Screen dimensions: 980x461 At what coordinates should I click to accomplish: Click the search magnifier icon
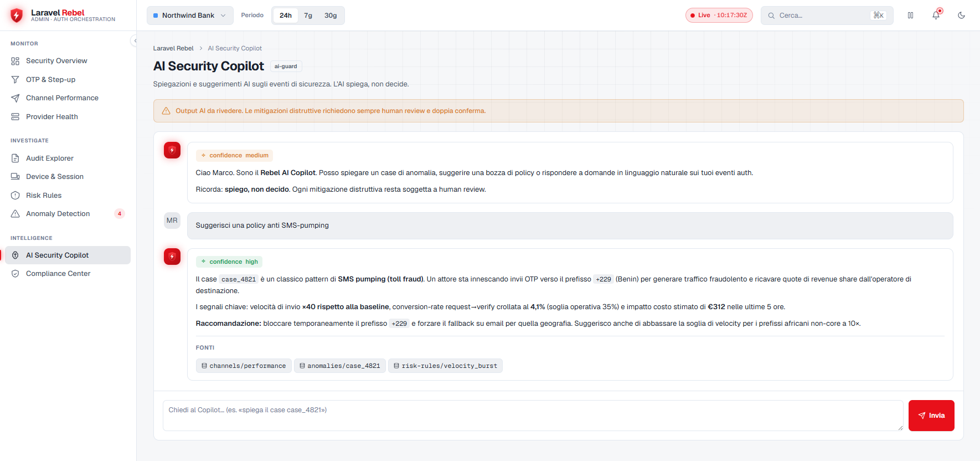tap(771, 16)
